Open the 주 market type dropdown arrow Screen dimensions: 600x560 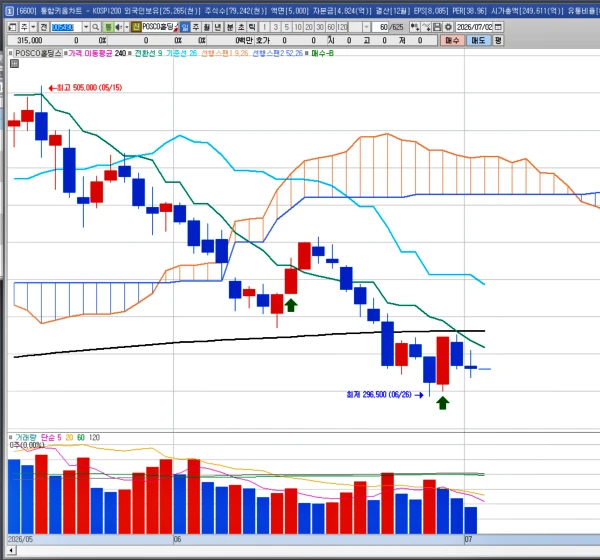coord(33,27)
